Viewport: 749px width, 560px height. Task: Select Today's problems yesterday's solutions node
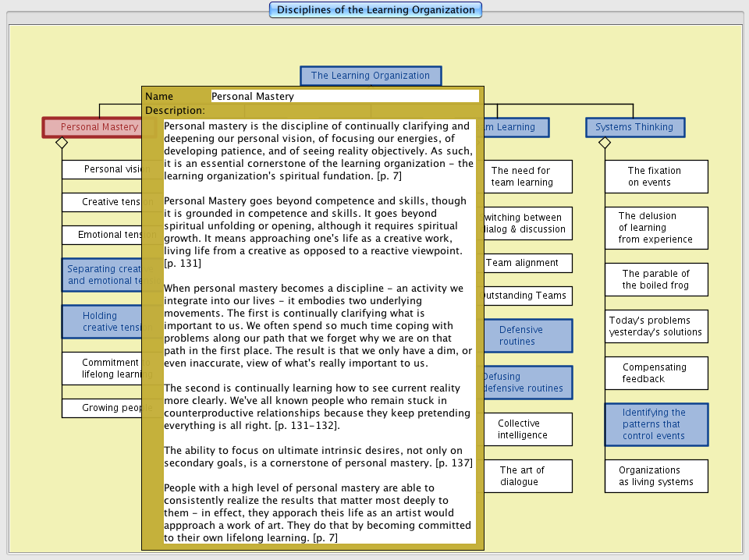(655, 326)
